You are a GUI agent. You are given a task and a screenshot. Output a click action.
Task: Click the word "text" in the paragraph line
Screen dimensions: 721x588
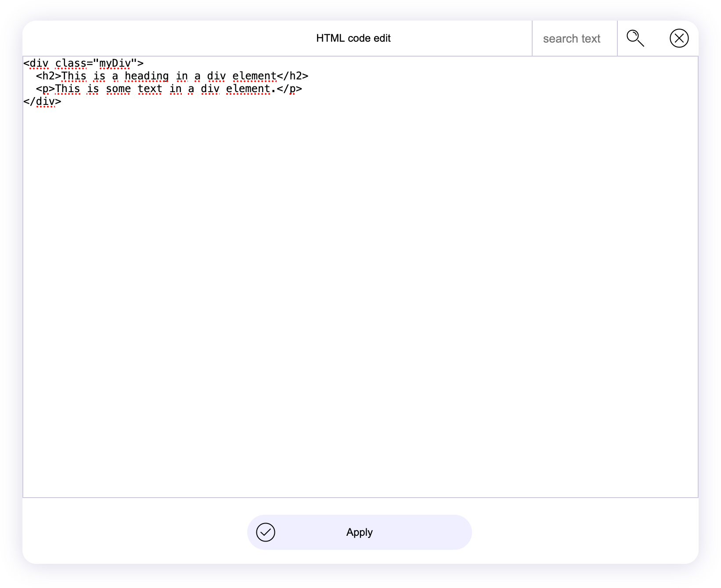[x=150, y=89]
